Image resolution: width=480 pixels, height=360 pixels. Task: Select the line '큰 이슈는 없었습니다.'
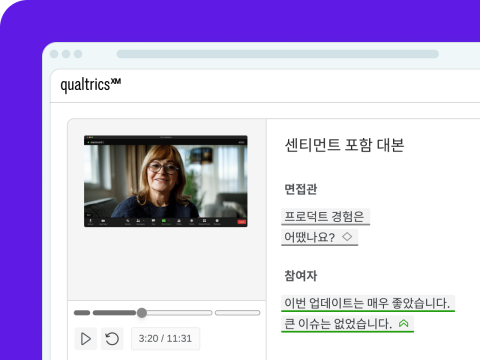(338, 324)
